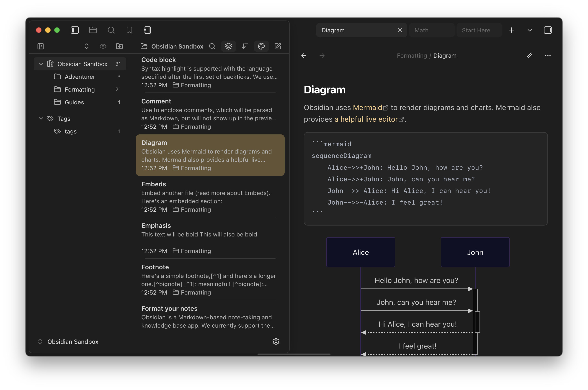Open the Mermaid link

pos(367,108)
